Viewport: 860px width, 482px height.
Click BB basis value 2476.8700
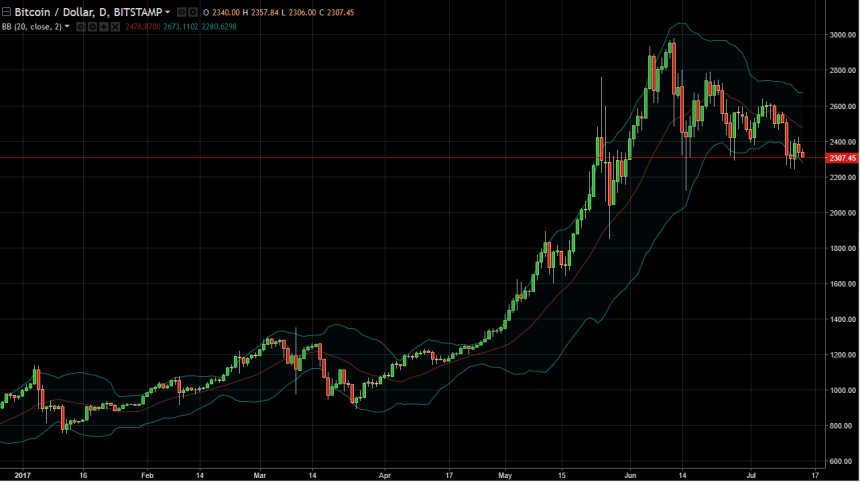(x=143, y=26)
